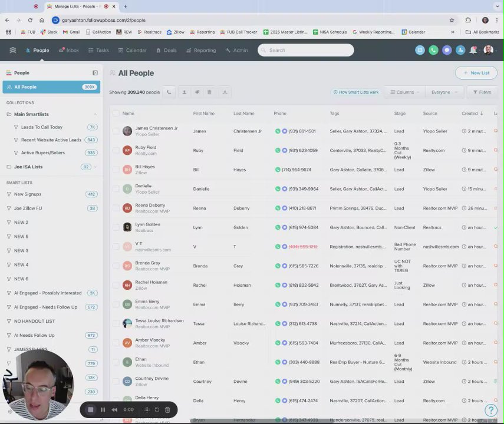Toggle the select-all checkbox in table header
504x424 pixels.
116,114
